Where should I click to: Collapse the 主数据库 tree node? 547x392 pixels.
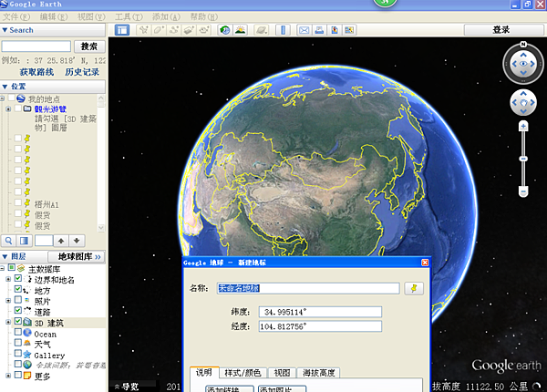coord(2,268)
